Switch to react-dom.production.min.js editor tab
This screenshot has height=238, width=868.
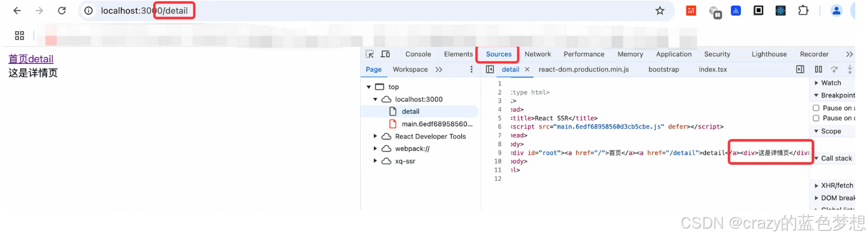coord(583,70)
